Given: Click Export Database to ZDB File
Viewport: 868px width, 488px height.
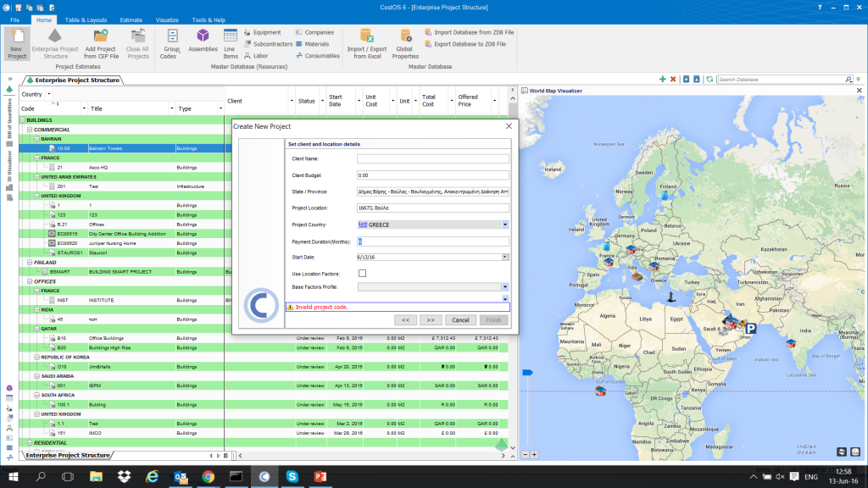Looking at the screenshot, I should click(x=465, y=44).
